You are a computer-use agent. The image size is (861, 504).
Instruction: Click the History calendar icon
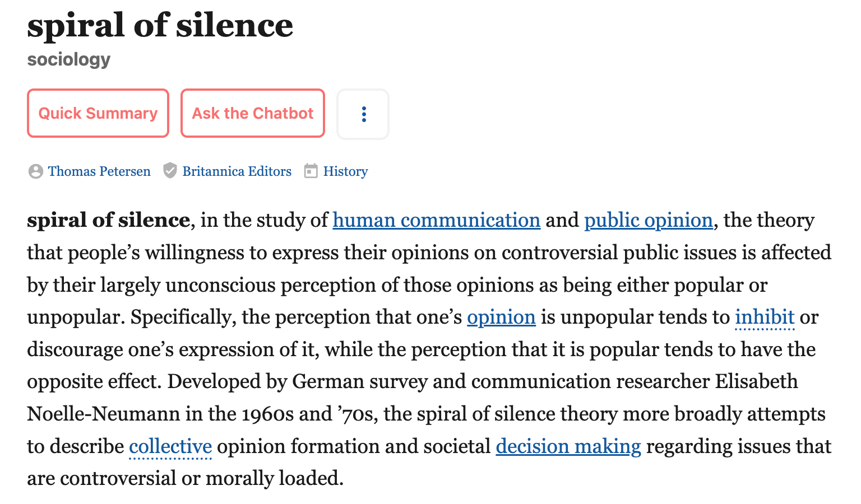point(311,171)
